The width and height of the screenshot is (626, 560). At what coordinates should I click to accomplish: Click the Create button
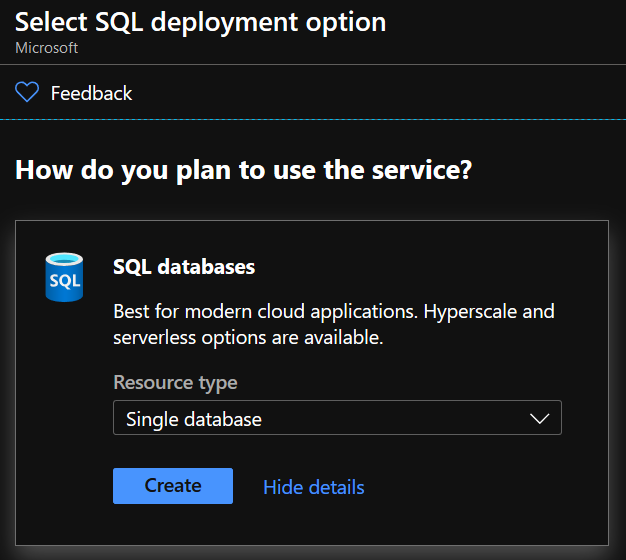[173, 486]
